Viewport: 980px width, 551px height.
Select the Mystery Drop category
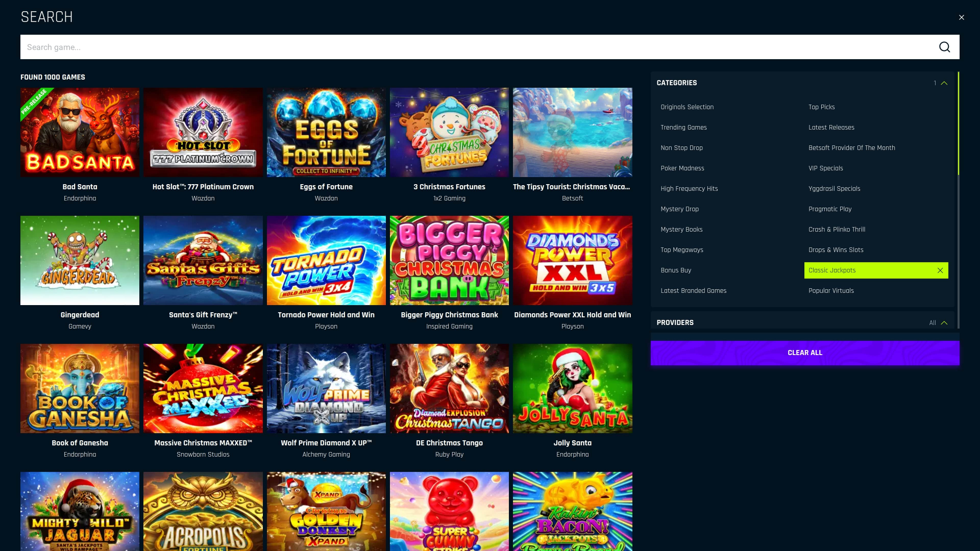679,209
